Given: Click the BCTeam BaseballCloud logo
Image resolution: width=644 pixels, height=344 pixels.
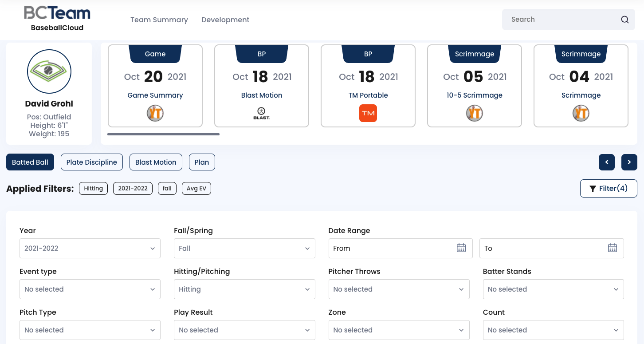Looking at the screenshot, I should [x=57, y=19].
